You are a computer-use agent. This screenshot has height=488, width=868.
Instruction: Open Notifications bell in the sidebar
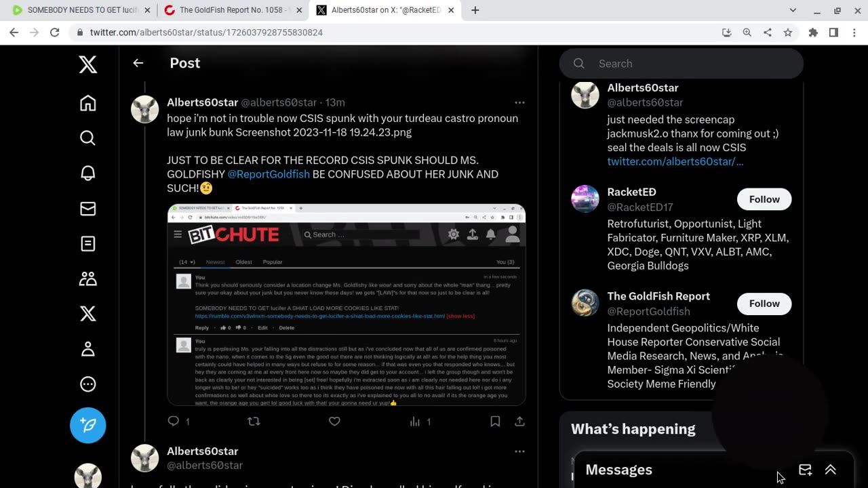click(87, 174)
